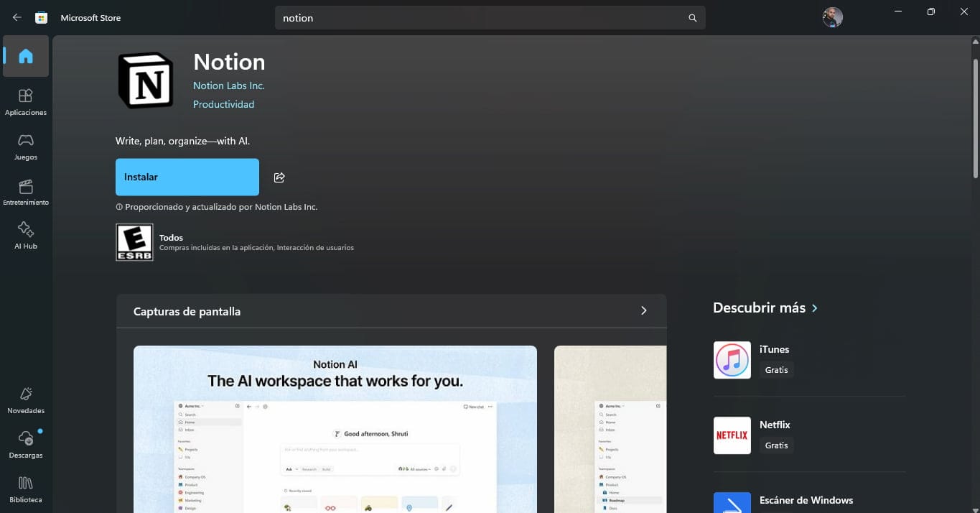Click the Capturas de pantalla heading
This screenshot has height=513, width=980.
(187, 312)
